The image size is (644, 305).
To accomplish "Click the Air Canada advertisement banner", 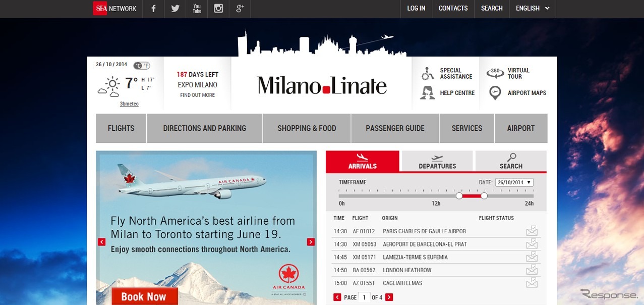I will click(x=206, y=228).
